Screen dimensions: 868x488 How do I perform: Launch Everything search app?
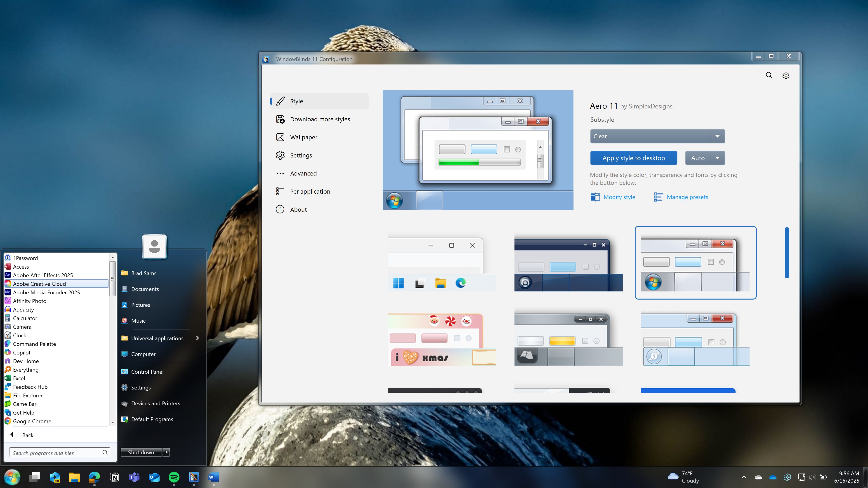[56, 370]
